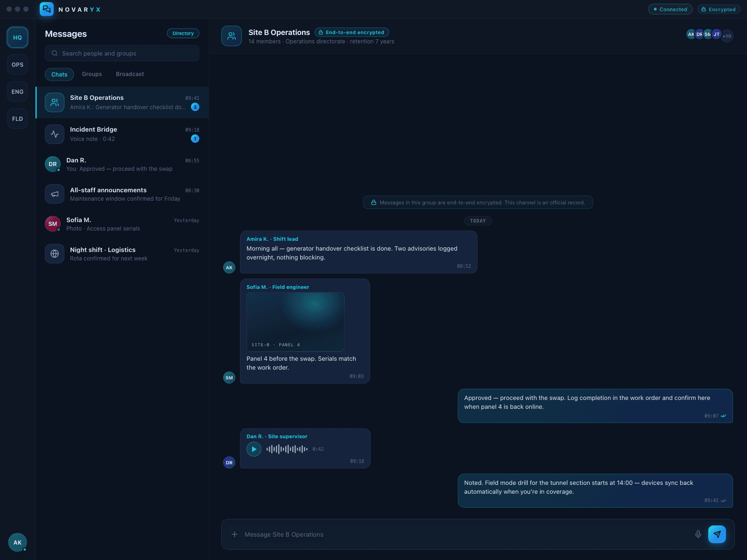Viewport: 747px width, 560px height.
Task: Click the plus attachment icon in composer
Action: (234, 534)
